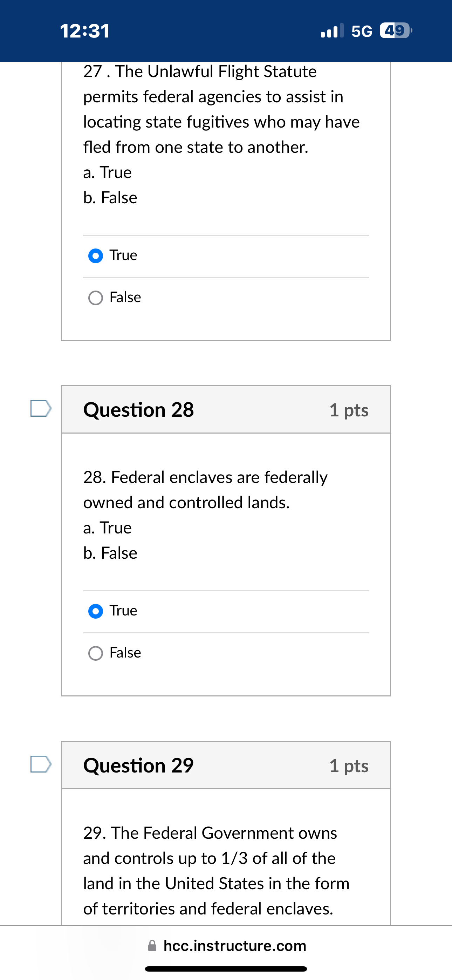Tap the home indicator bar at the bottom
The image size is (452, 980).
pos(226,968)
